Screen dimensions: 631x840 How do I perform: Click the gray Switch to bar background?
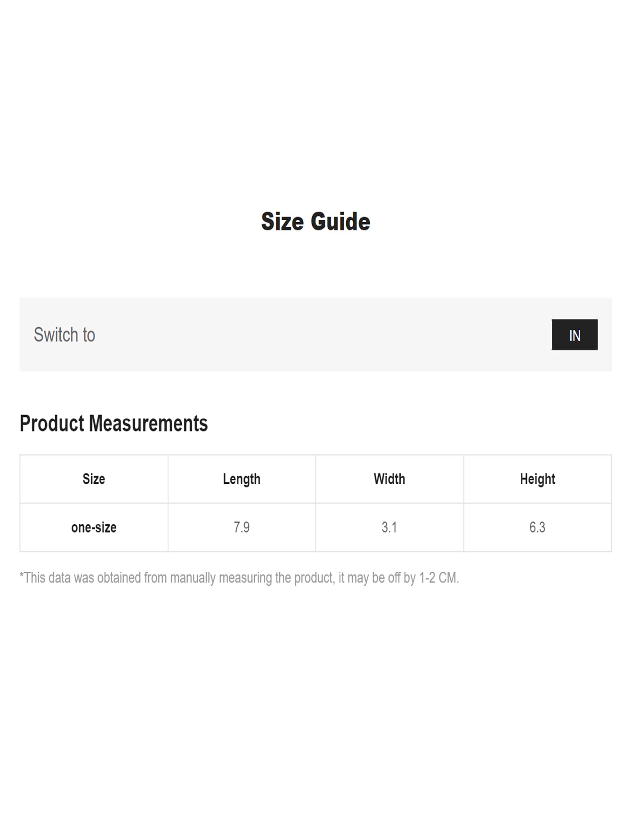[x=315, y=335]
